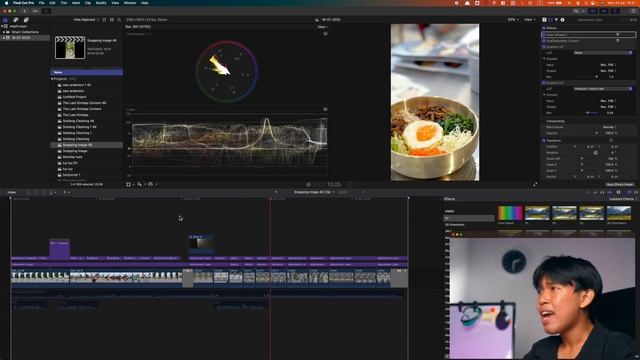Click Share icon in top-right toolbar

coord(633,11)
